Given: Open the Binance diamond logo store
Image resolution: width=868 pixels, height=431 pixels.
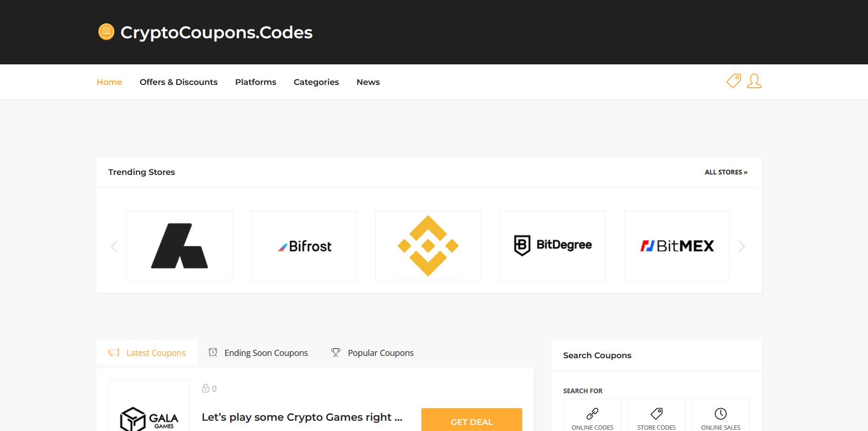Looking at the screenshot, I should tap(428, 246).
